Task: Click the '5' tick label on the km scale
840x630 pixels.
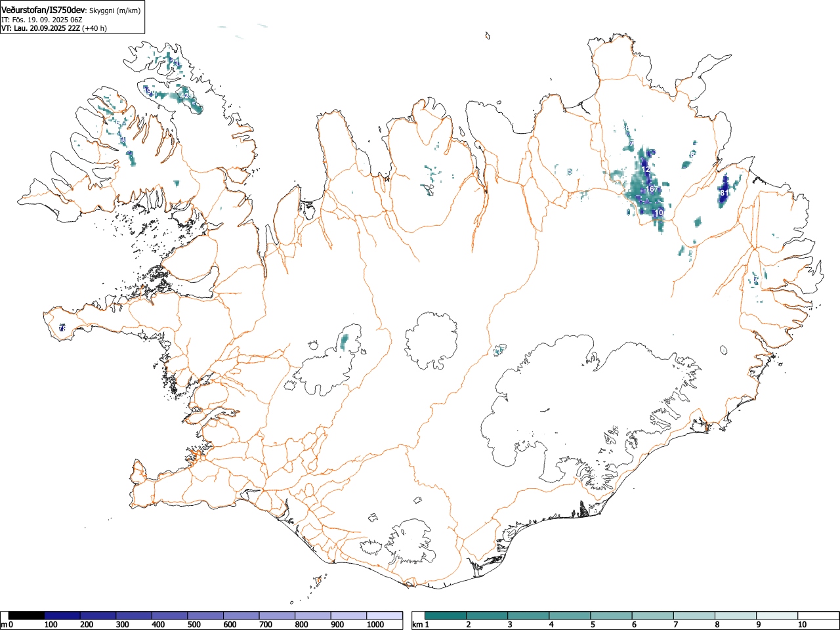Action: pos(593,625)
